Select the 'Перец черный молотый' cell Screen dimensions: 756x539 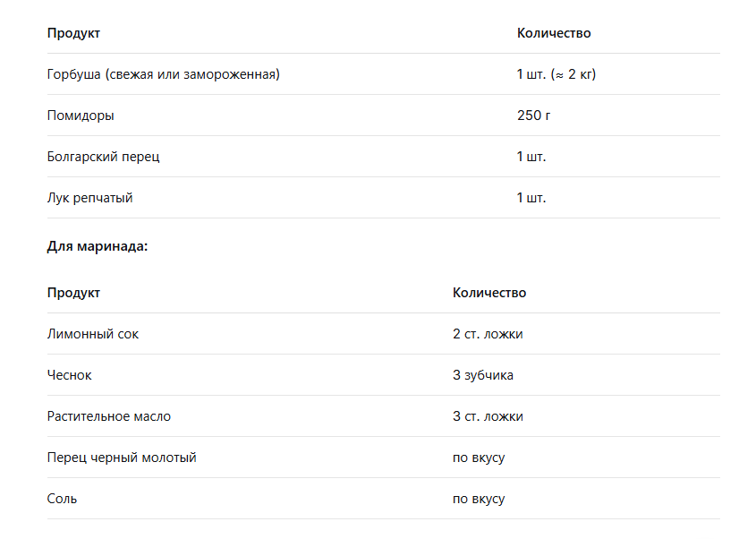tap(122, 458)
